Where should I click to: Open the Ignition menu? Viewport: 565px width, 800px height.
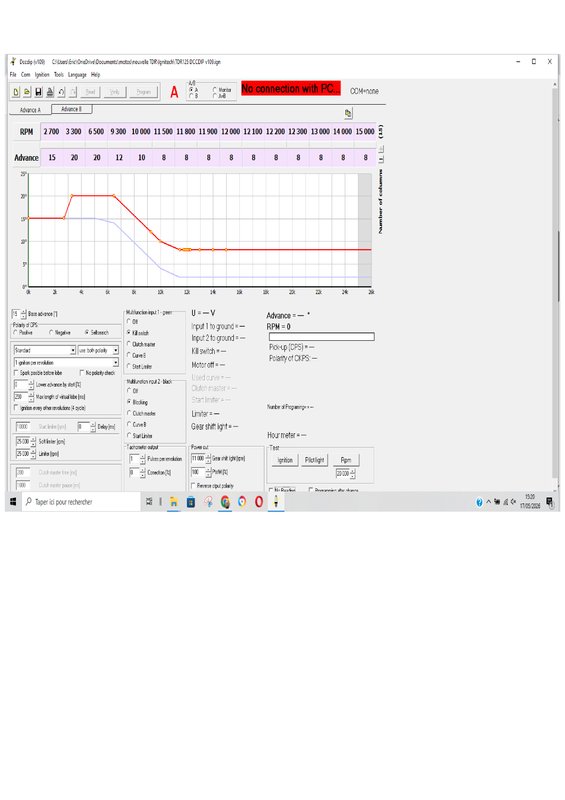[42, 74]
